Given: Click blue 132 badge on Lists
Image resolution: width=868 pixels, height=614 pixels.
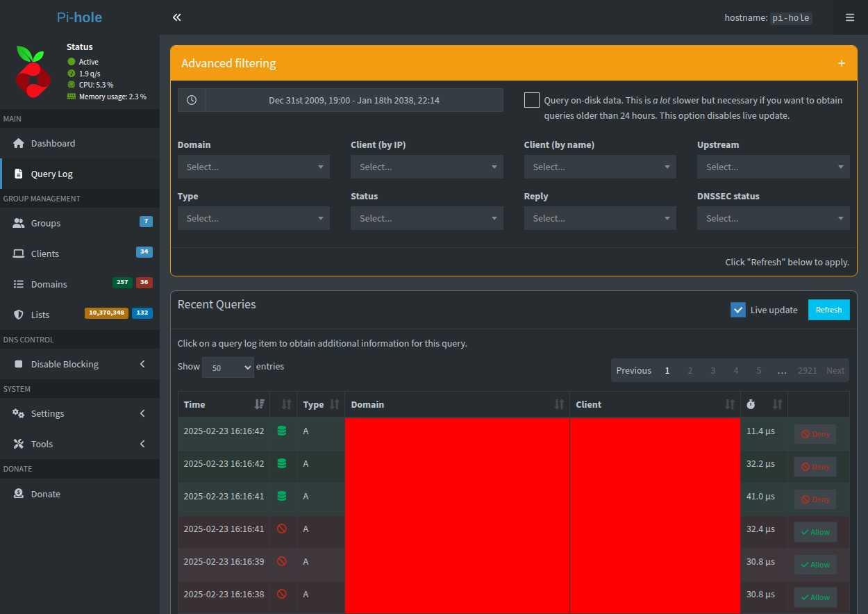Looking at the screenshot, I should pos(142,313).
